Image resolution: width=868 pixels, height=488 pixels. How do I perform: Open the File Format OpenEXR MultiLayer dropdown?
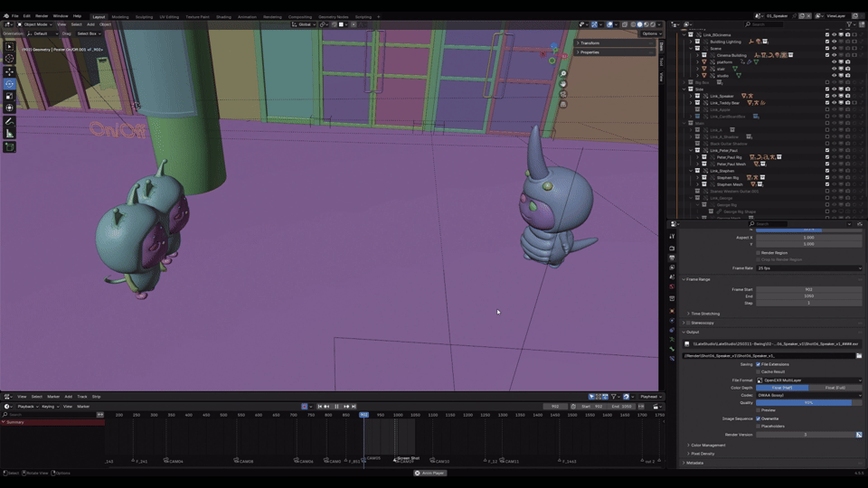coord(808,380)
